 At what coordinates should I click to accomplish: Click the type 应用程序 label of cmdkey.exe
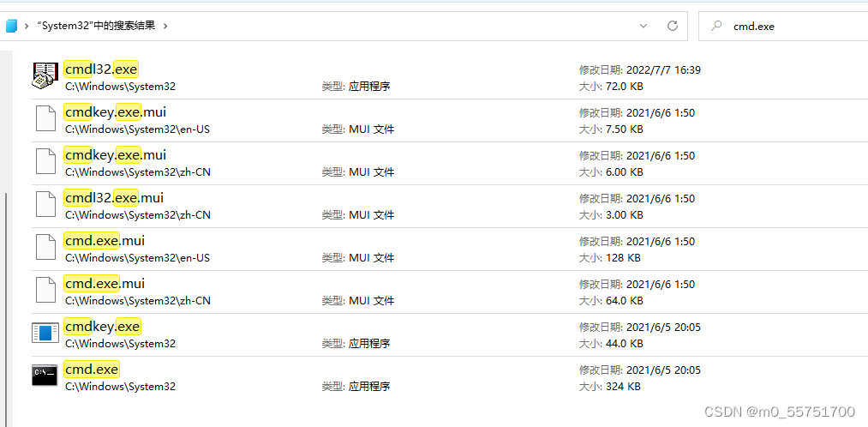[x=369, y=344]
